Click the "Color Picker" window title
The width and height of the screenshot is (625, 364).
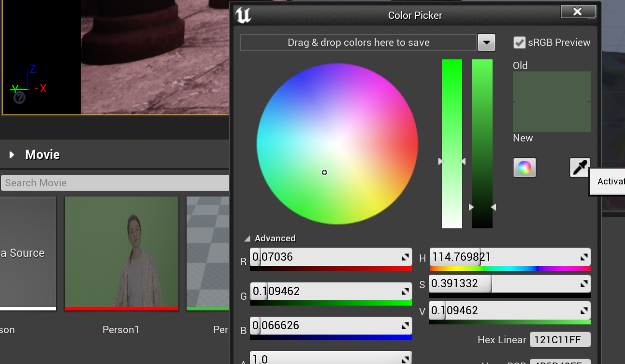[415, 15]
